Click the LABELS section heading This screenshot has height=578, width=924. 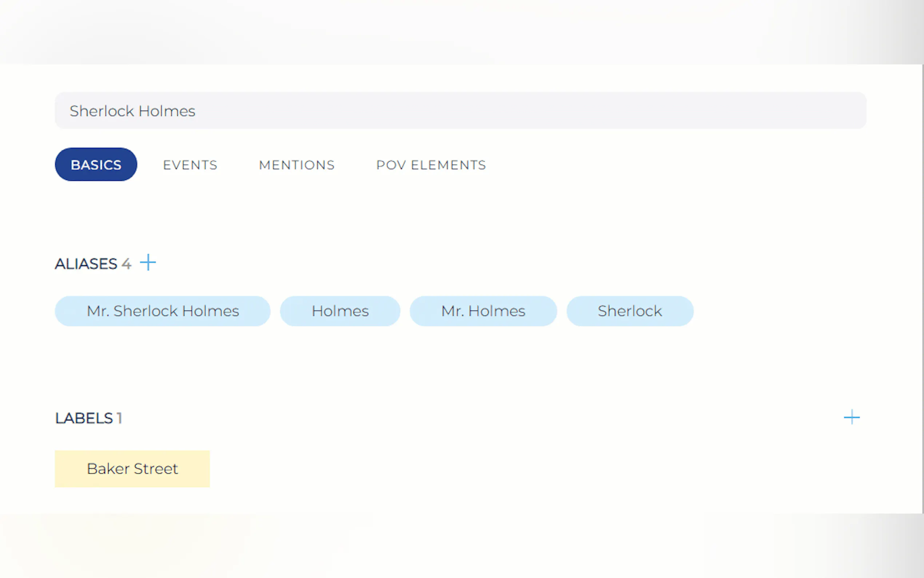coord(84,418)
